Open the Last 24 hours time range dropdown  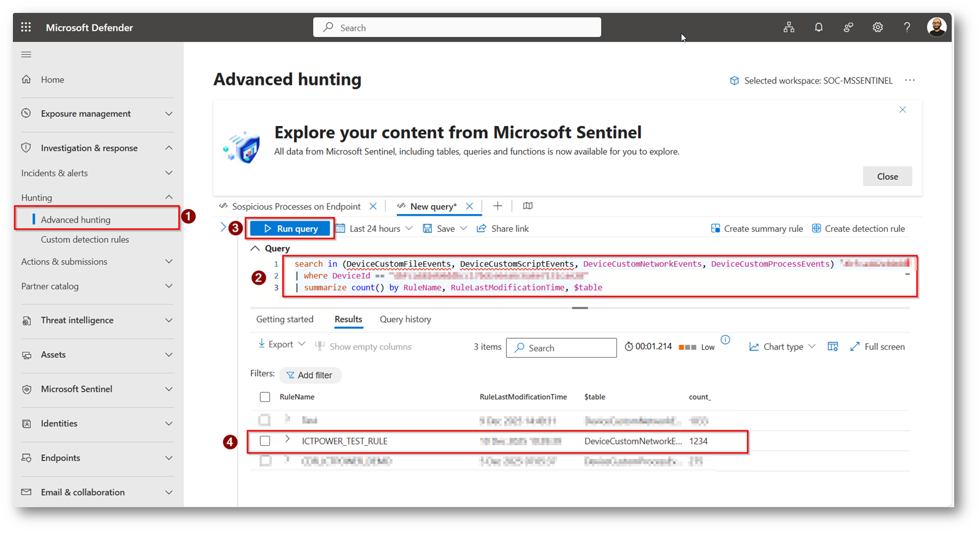pyautogui.click(x=375, y=229)
